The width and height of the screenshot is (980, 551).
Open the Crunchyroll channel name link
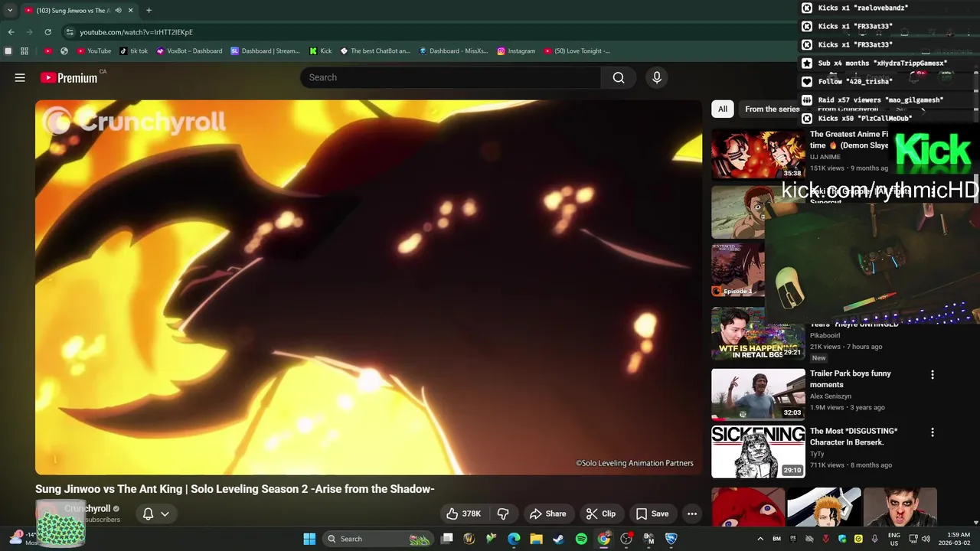[x=87, y=508]
